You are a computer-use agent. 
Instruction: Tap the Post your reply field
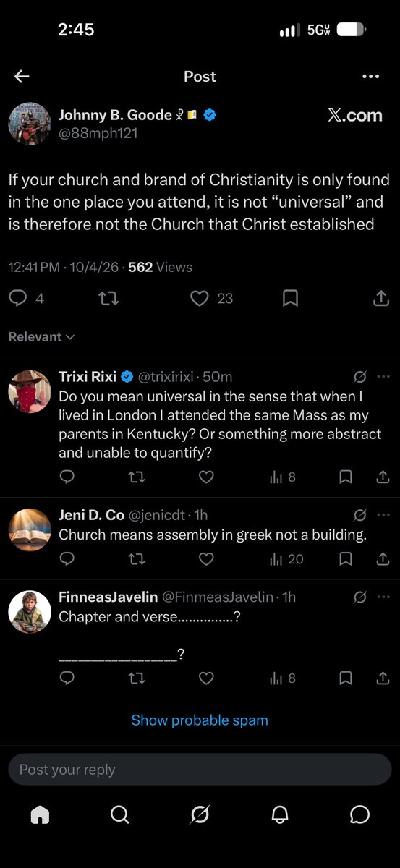[200, 770]
